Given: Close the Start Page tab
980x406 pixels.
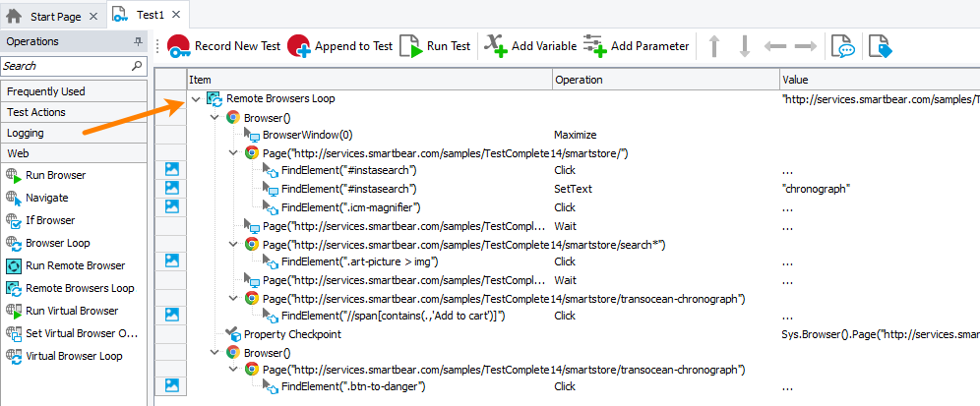Looking at the screenshot, I should tap(93, 17).
